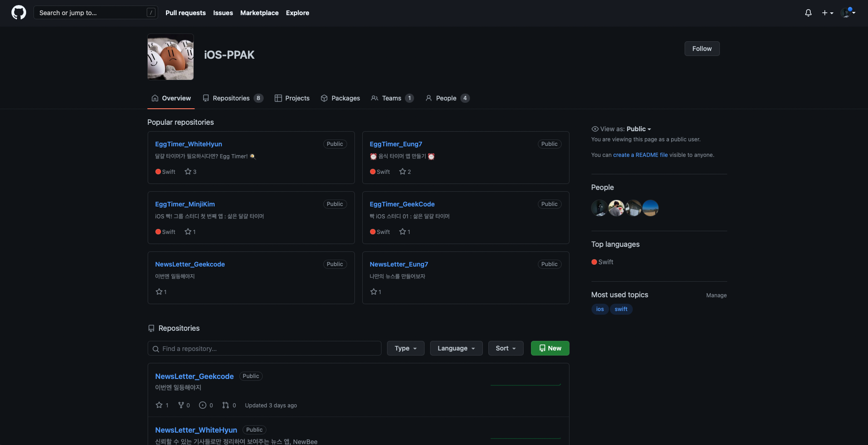This screenshot has height=445, width=868.
Task: Click the Projects table icon
Action: (x=278, y=98)
